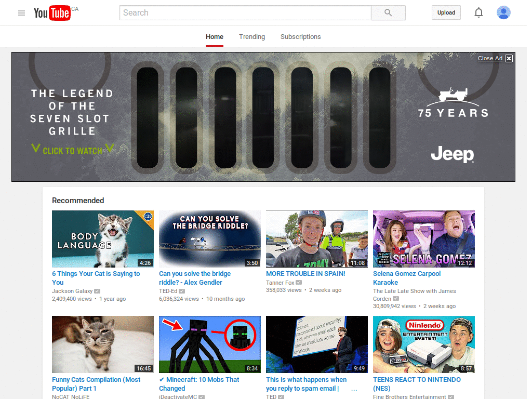This screenshot has height=399, width=532.
Task: Open 'Can you solve the bridge riddle' title
Action: (195, 278)
